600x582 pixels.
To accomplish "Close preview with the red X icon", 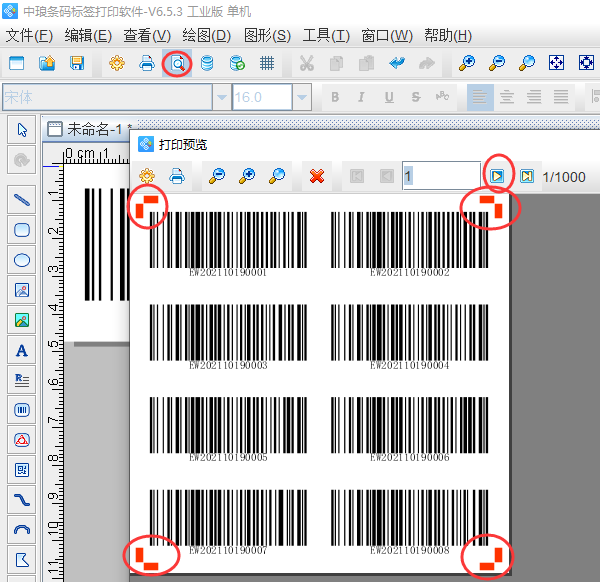I will [x=317, y=176].
